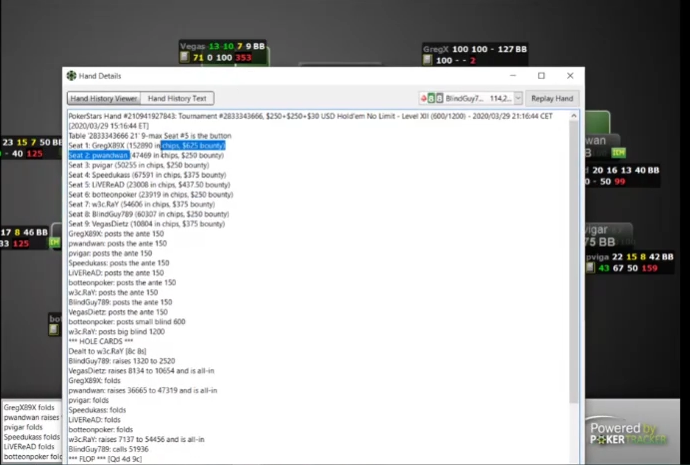Click the vertical scrollbar thumb in hand history
The height and width of the screenshot is (465, 690).
574,261
